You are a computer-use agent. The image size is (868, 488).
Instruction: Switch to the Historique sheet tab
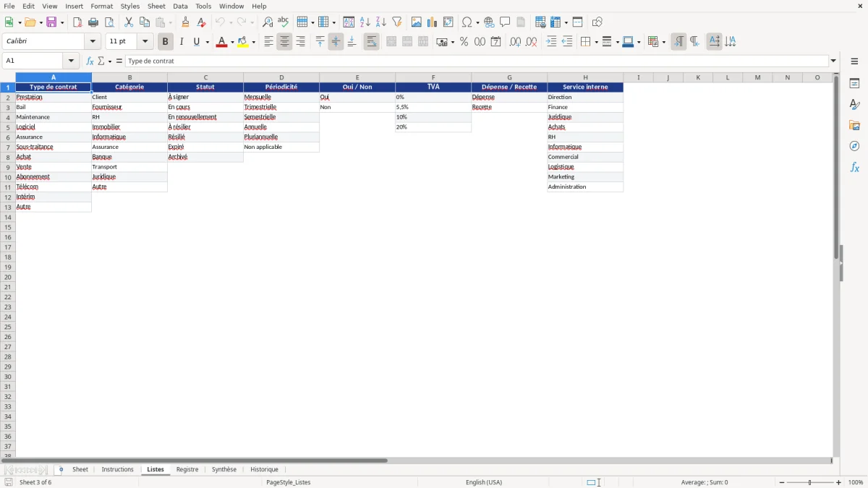point(264,469)
